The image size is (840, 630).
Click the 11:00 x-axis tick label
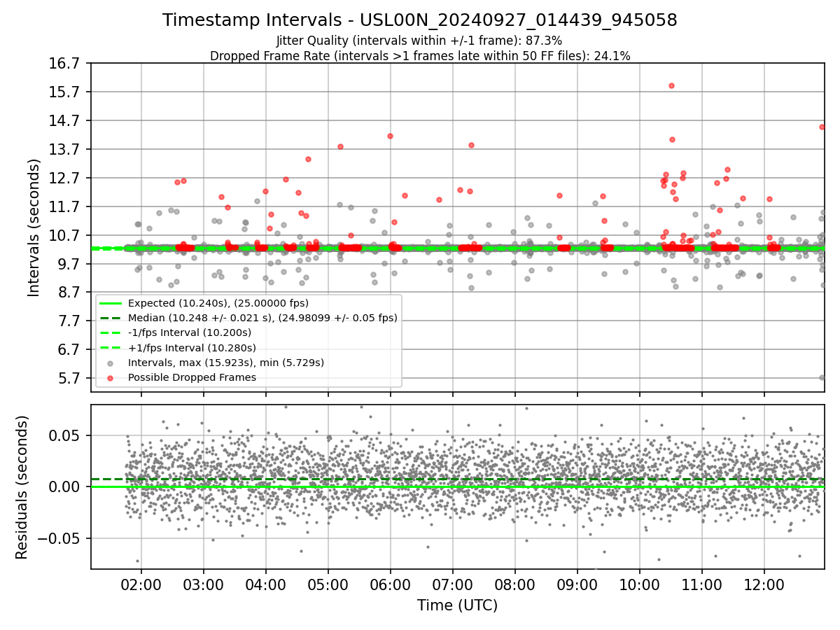tap(702, 584)
